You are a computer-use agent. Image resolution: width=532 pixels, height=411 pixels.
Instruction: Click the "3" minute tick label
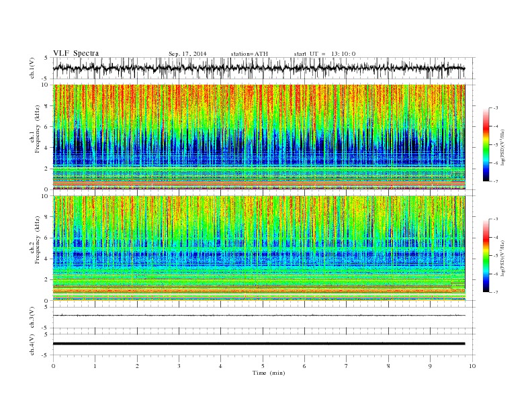click(179, 366)
